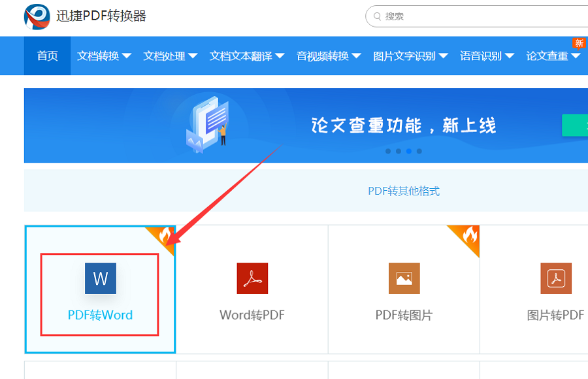Image resolution: width=588 pixels, height=379 pixels.
Task: Expand the 文档处理 dropdown arrow
Action: click(193, 56)
